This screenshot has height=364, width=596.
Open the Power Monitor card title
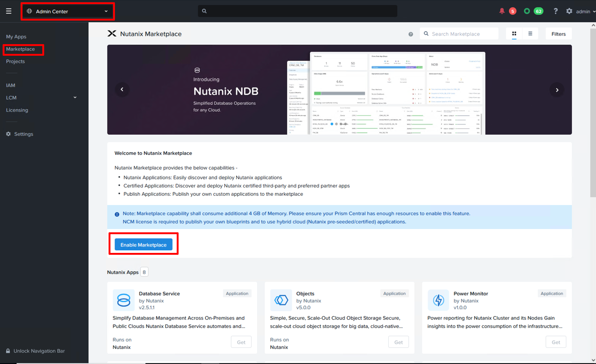(471, 294)
